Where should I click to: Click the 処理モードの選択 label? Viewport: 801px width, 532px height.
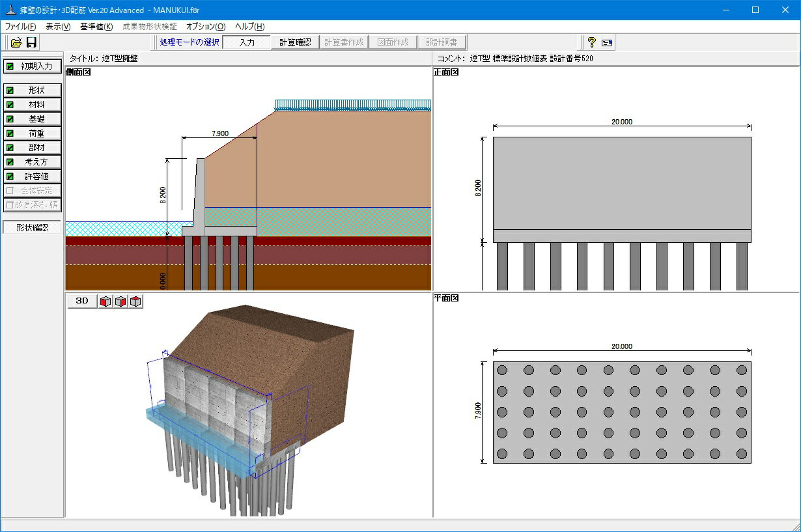point(190,42)
